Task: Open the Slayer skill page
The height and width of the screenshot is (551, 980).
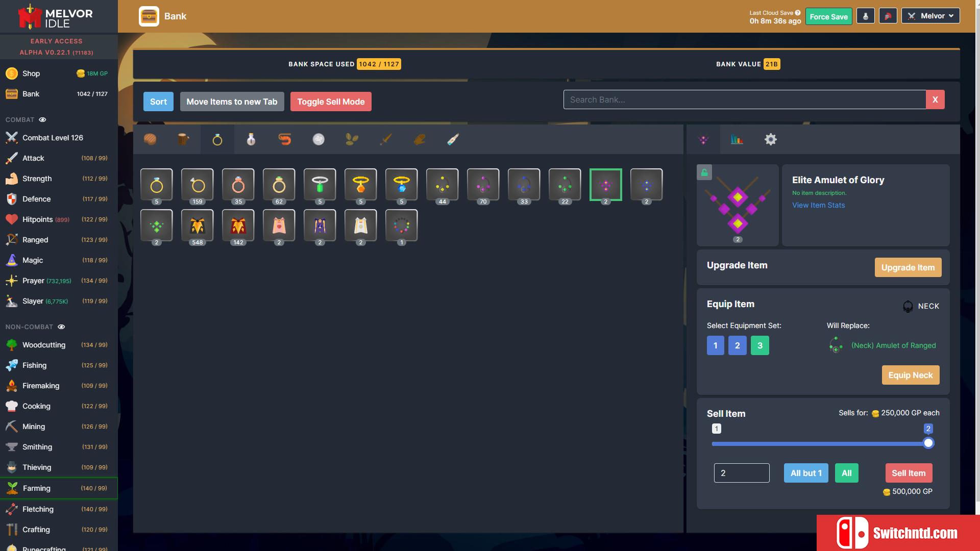Action: click(59, 301)
